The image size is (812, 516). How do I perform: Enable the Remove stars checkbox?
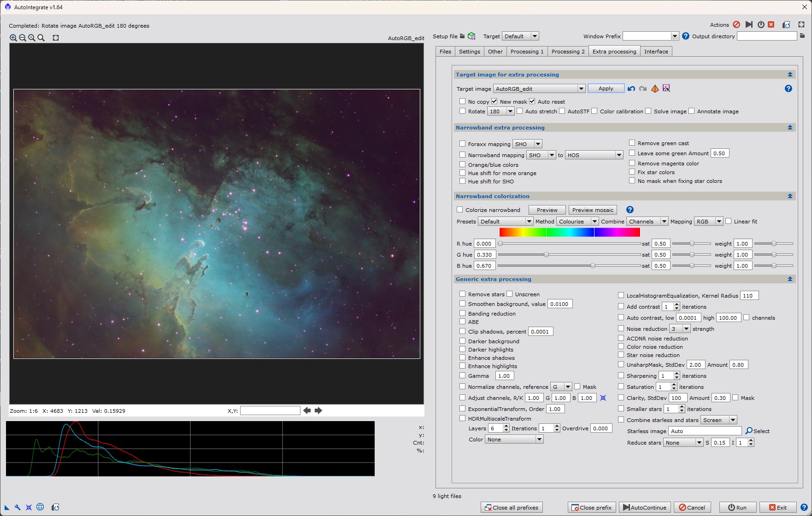tap(462, 294)
